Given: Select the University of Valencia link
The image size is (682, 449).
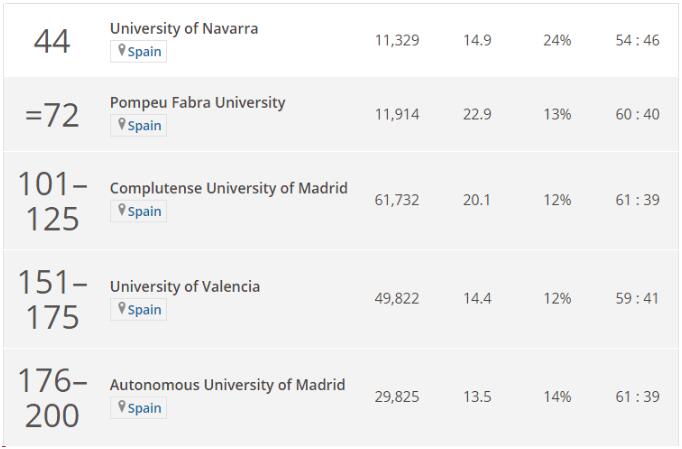Looking at the screenshot, I should tap(185, 286).
